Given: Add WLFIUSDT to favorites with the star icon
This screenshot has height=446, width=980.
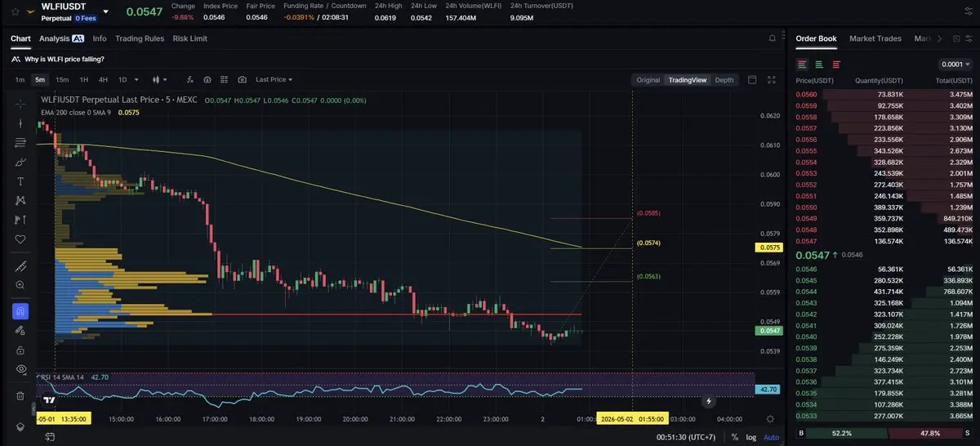Looking at the screenshot, I should tap(15, 12).
